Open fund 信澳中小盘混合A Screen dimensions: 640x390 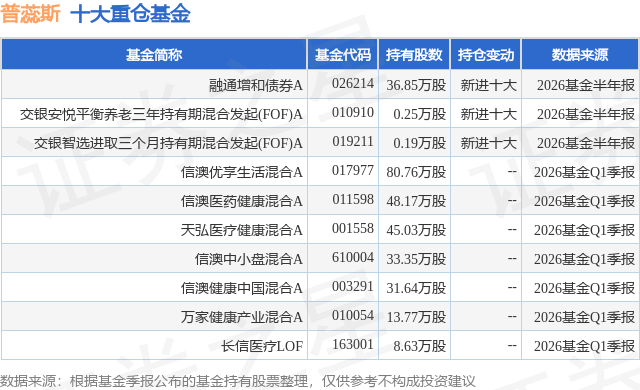pyautogui.click(x=249, y=259)
